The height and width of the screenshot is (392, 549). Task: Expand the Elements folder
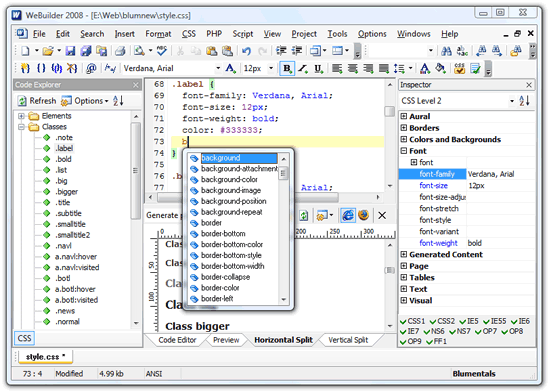(x=21, y=116)
